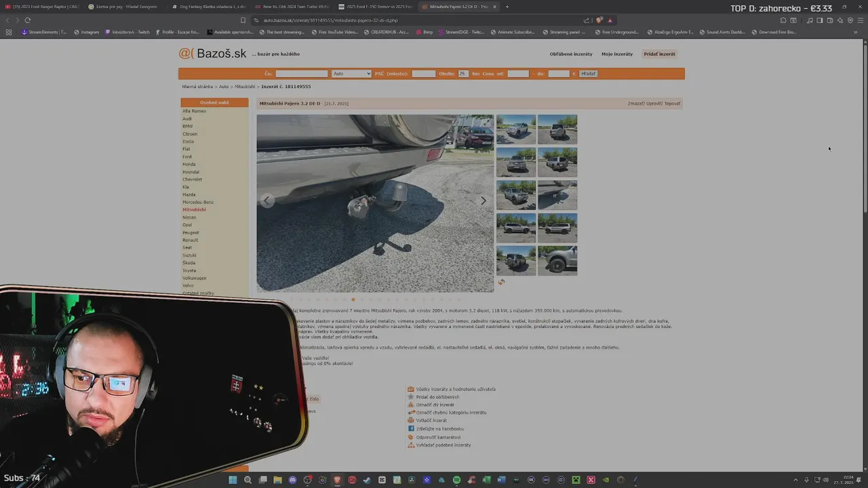Open Steam from taskbar
The height and width of the screenshot is (488, 868).
[x=367, y=480]
